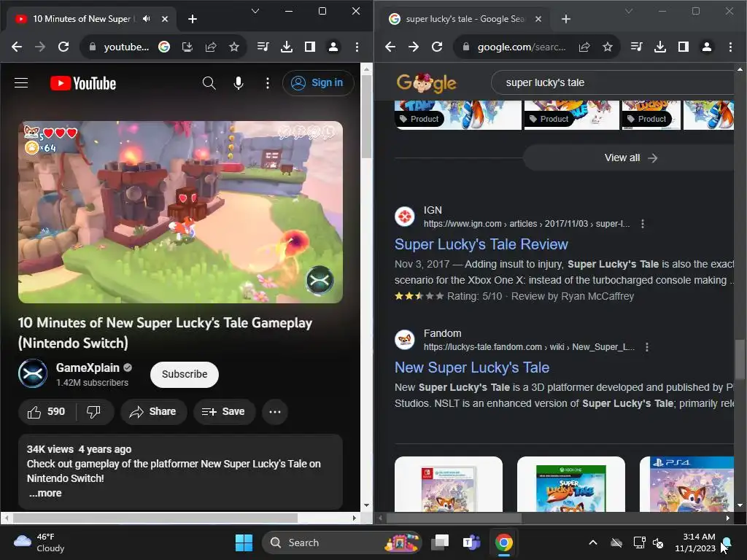Reload the YouTube page
The image size is (747, 560).
point(63,47)
